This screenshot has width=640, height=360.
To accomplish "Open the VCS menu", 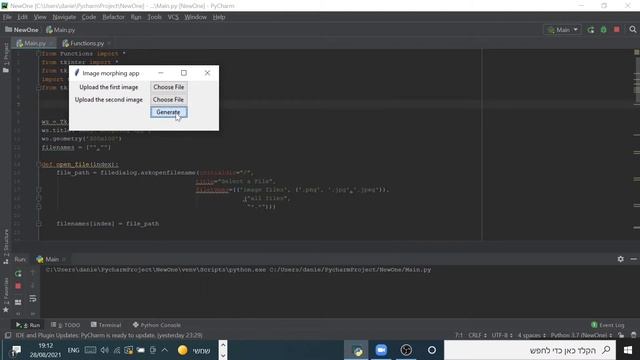I will [x=173, y=17].
